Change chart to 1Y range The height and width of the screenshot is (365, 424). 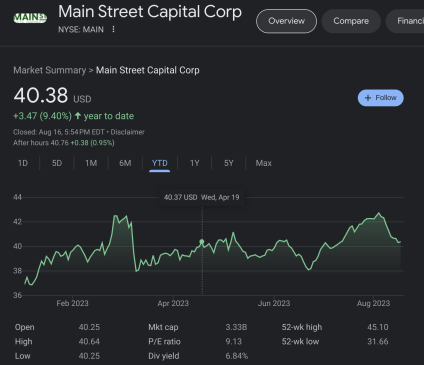click(195, 163)
